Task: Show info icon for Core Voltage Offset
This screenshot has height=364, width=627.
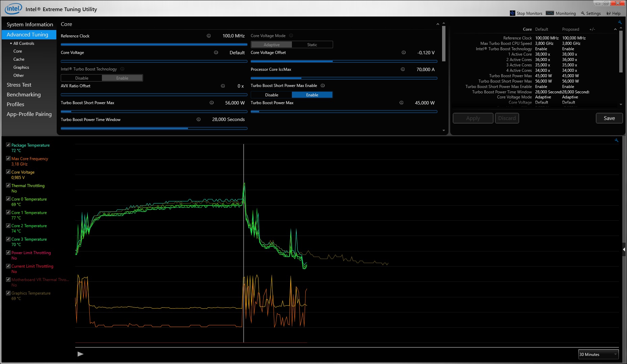Action: coord(404,52)
